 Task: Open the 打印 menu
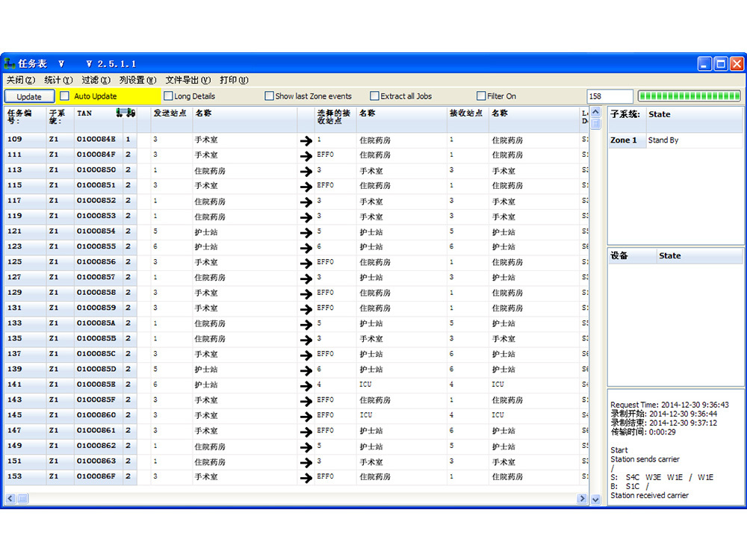(x=234, y=80)
